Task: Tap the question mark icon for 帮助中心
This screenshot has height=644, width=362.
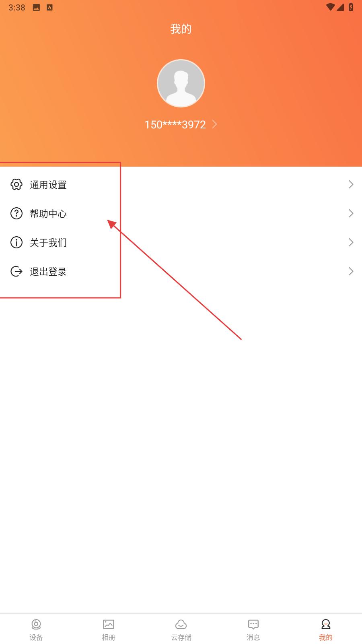Action: click(x=16, y=213)
